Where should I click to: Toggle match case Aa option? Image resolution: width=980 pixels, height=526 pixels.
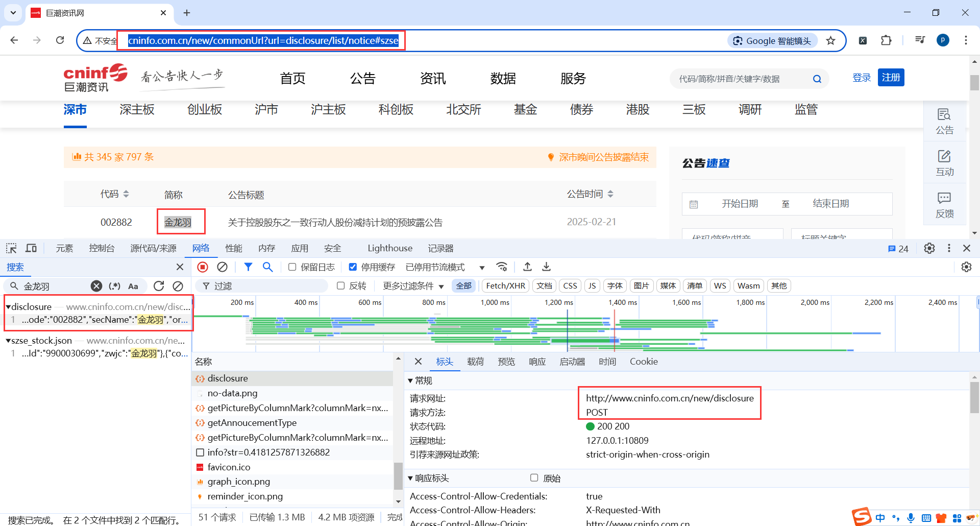[133, 286]
